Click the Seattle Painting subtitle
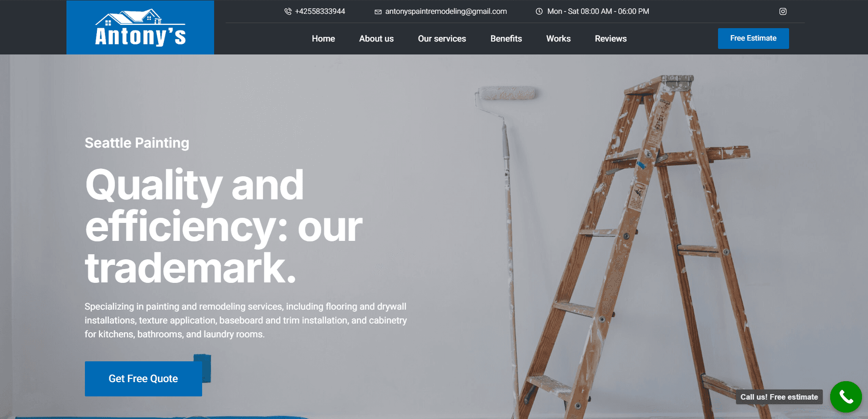This screenshot has width=868, height=419. click(137, 143)
